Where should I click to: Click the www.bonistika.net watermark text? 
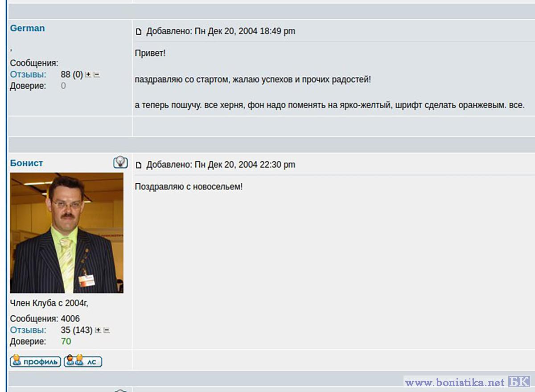coord(455,383)
